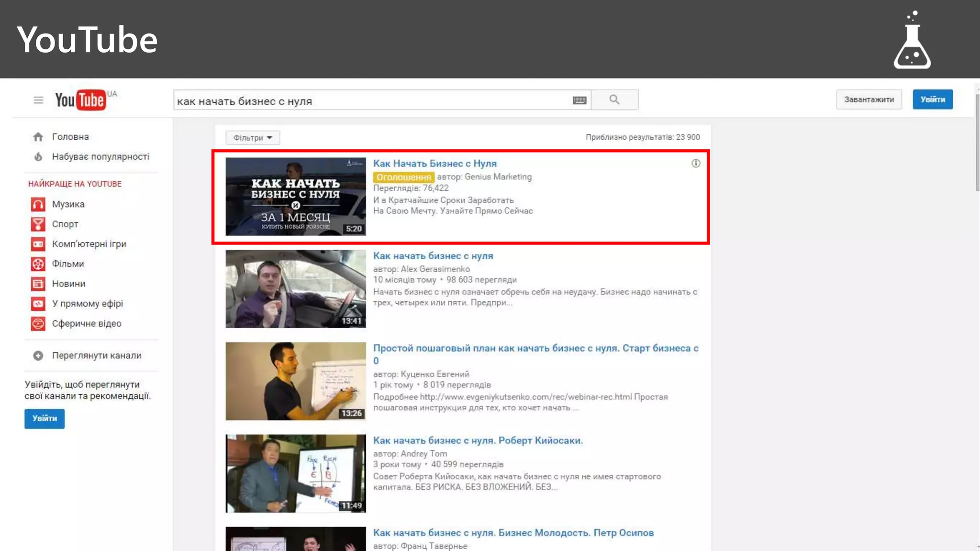This screenshot has height=551, width=980.
Task: Open the ad title Как Начать Бизнес с Нуля
Action: pyautogui.click(x=435, y=164)
